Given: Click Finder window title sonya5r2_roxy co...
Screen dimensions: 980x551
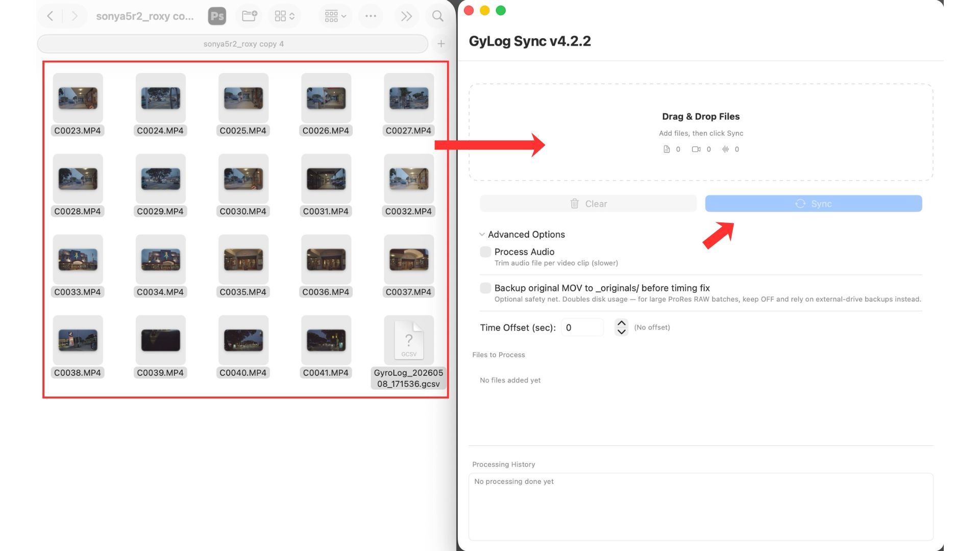Looking at the screenshot, I should pyautogui.click(x=144, y=16).
